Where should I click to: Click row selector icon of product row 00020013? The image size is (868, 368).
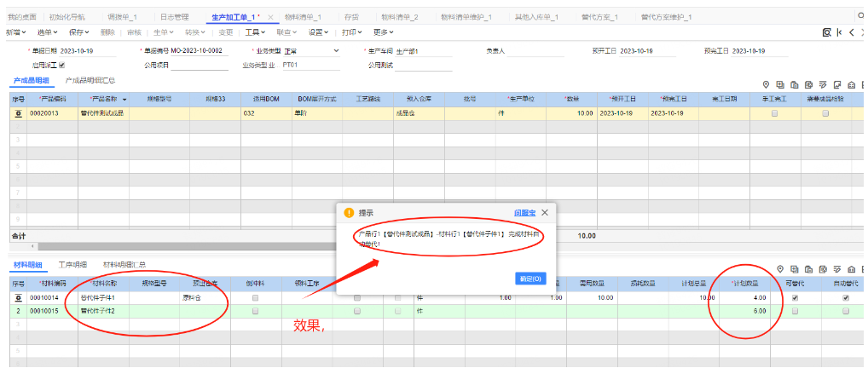18,113
